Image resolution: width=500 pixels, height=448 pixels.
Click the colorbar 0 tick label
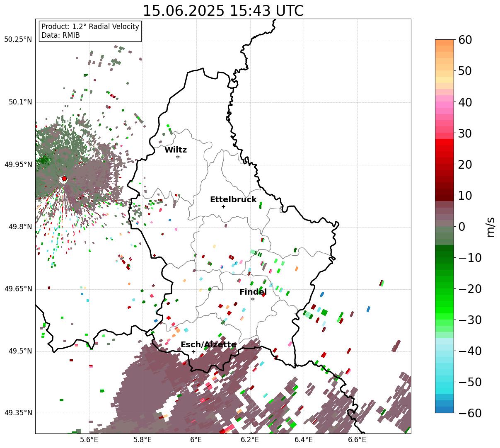pyautogui.click(x=461, y=227)
